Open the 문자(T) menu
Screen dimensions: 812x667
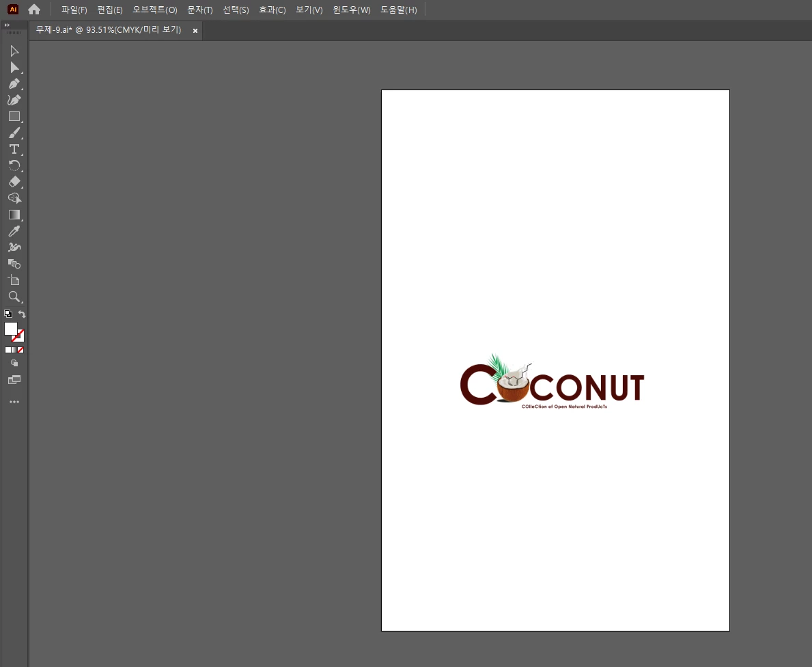(x=200, y=10)
